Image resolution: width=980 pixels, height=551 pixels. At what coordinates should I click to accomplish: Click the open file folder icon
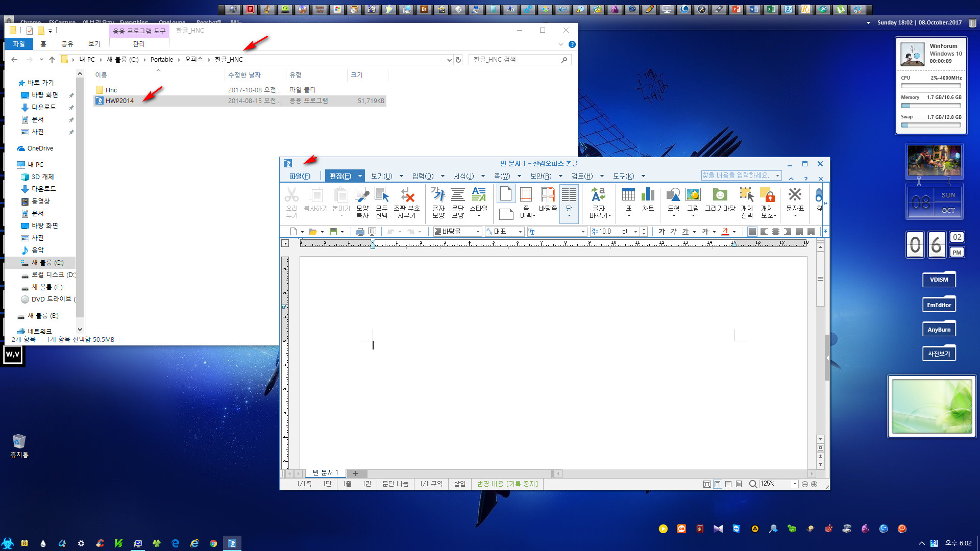pyautogui.click(x=313, y=232)
